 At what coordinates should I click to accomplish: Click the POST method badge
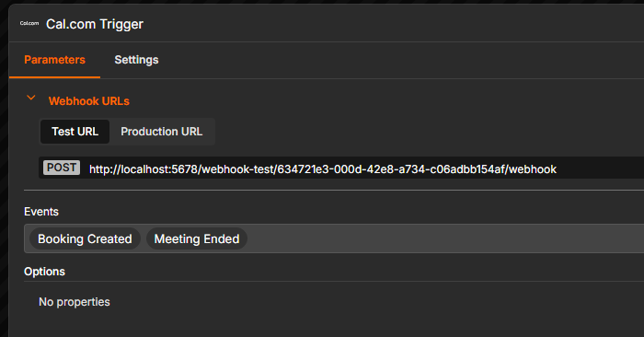62,168
